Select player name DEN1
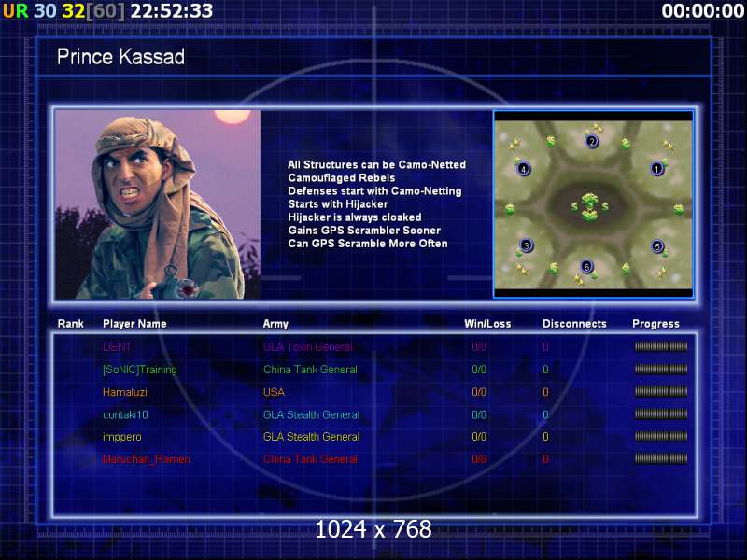This screenshot has height=560, width=747. coord(117,346)
